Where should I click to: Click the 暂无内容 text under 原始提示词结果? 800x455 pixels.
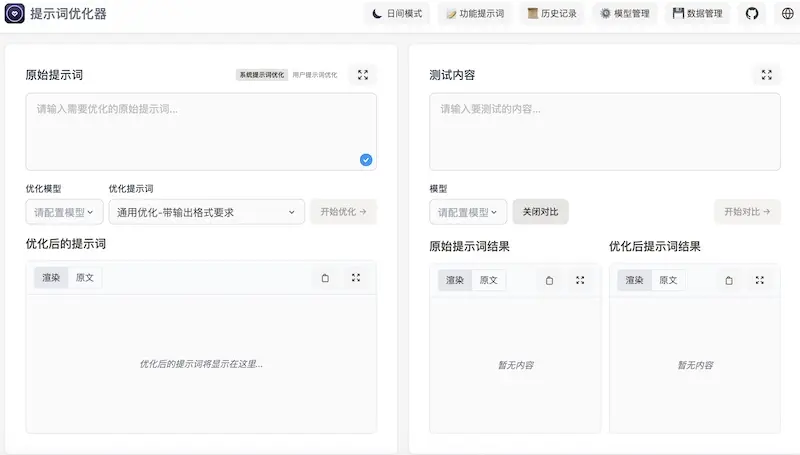click(516, 365)
